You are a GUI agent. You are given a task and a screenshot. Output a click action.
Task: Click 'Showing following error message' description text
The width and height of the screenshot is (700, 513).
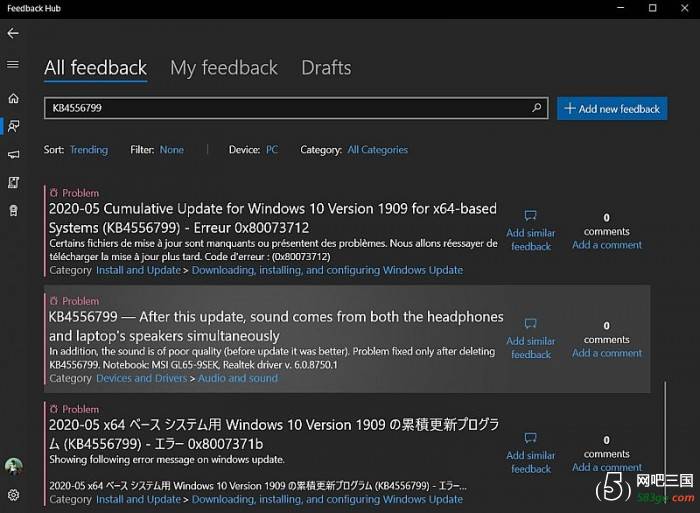coord(167,459)
